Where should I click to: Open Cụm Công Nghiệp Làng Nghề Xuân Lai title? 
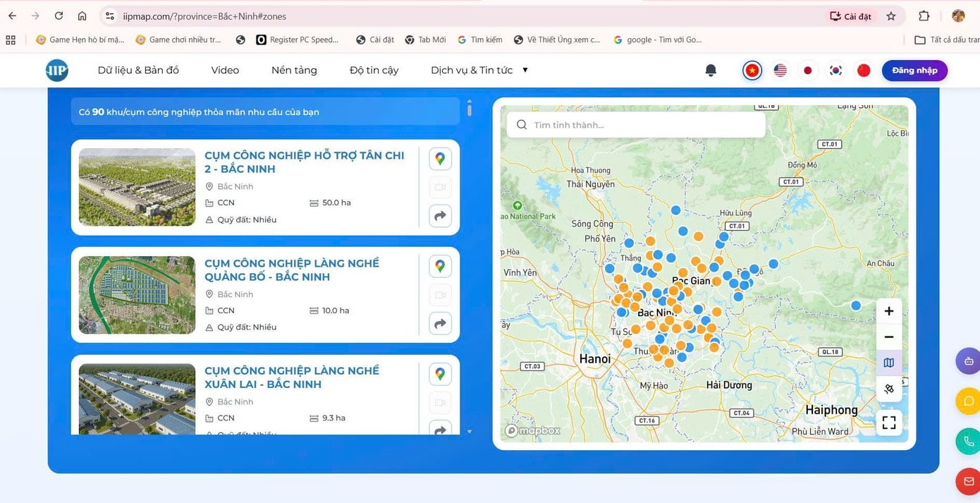pyautogui.click(x=292, y=377)
